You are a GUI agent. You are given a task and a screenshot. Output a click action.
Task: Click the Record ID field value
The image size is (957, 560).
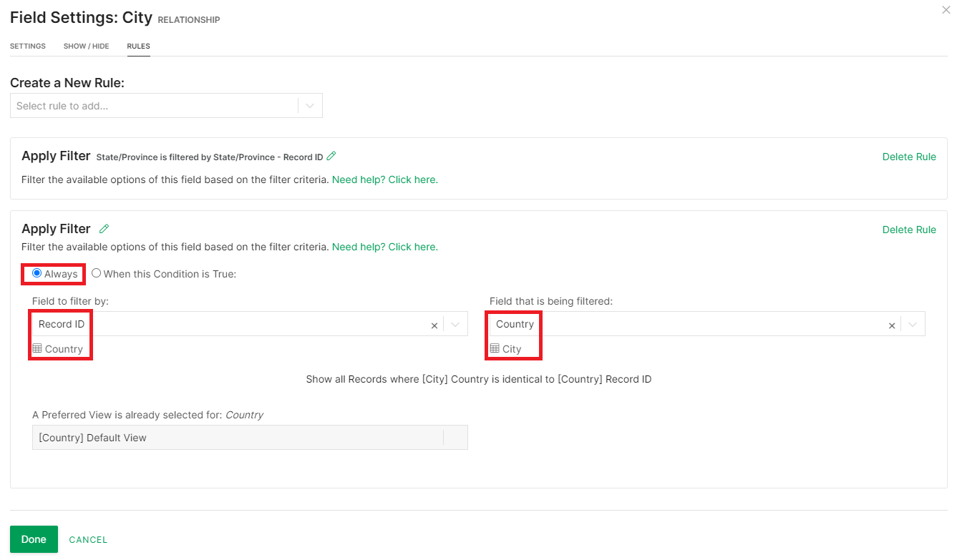(62, 324)
